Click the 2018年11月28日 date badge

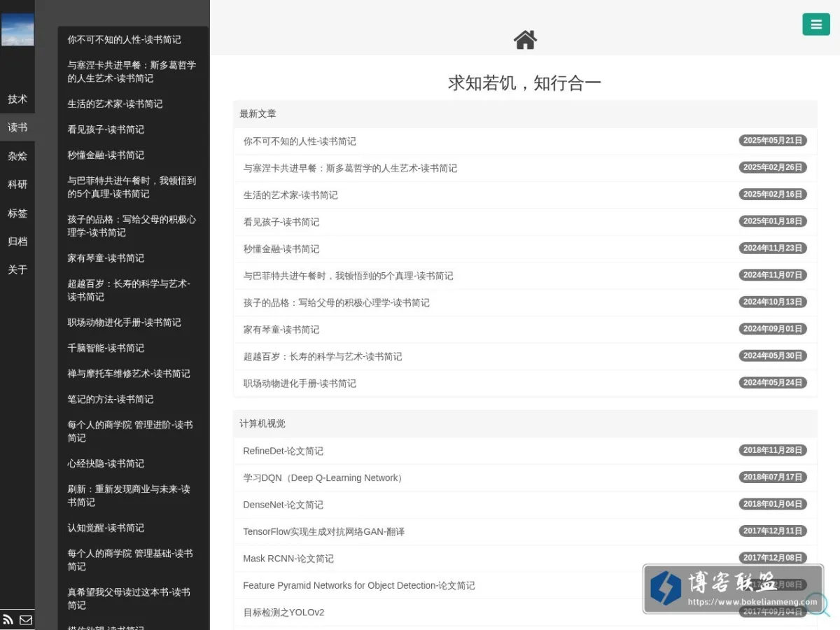point(773,450)
